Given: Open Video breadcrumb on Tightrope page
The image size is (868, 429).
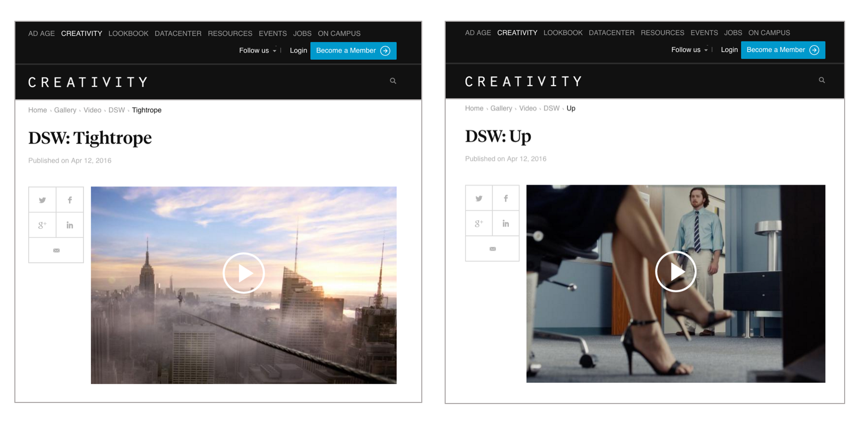Looking at the screenshot, I should coord(92,110).
